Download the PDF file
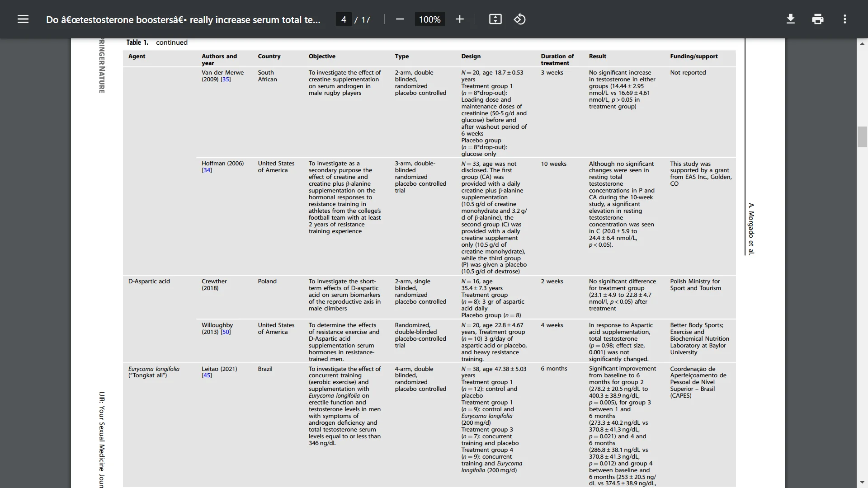This screenshot has width=868, height=488. pyautogui.click(x=791, y=19)
